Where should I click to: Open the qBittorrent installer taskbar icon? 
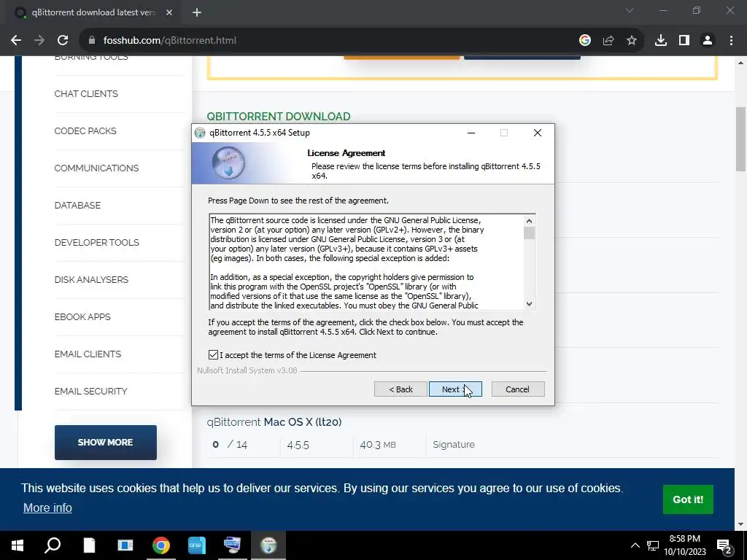(x=268, y=545)
